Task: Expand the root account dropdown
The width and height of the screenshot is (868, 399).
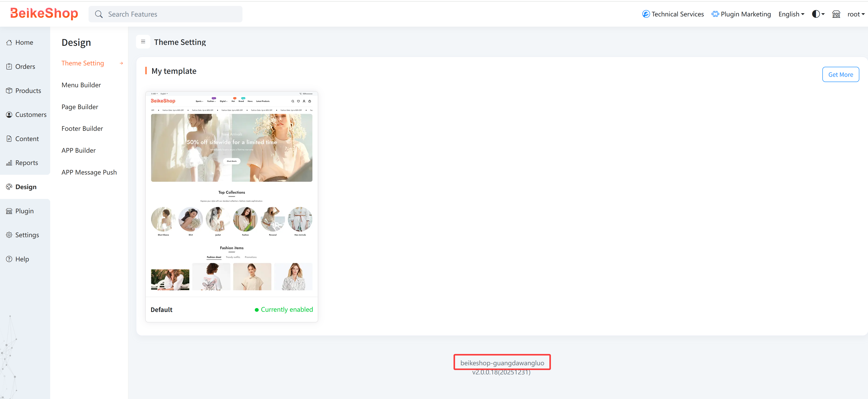Action: [855, 14]
